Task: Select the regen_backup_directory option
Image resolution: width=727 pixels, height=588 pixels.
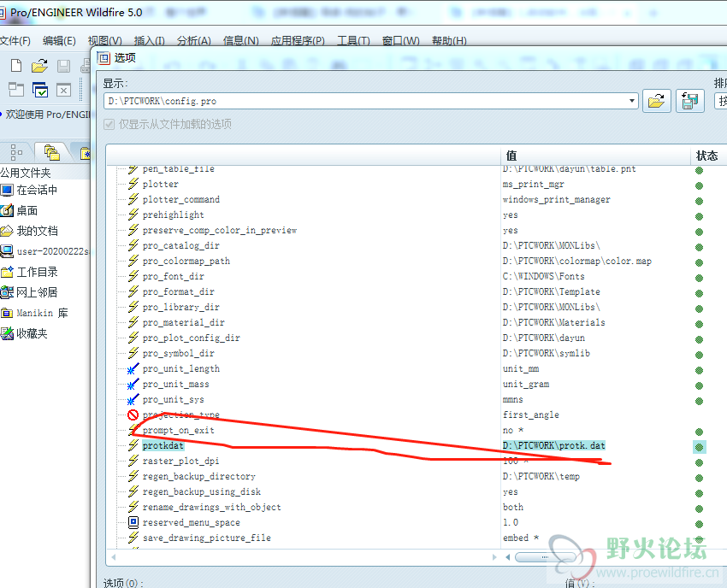Action: pyautogui.click(x=199, y=476)
